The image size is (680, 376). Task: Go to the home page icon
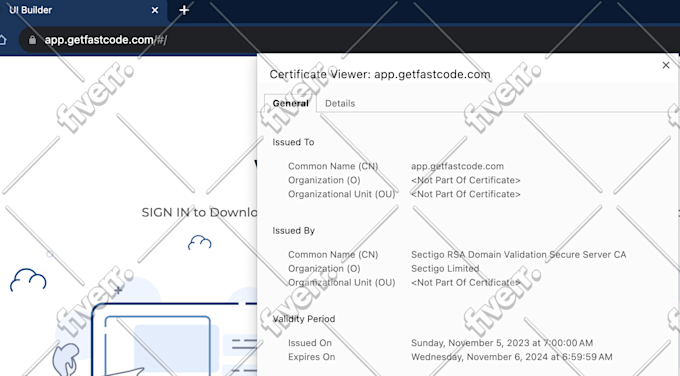[3, 40]
